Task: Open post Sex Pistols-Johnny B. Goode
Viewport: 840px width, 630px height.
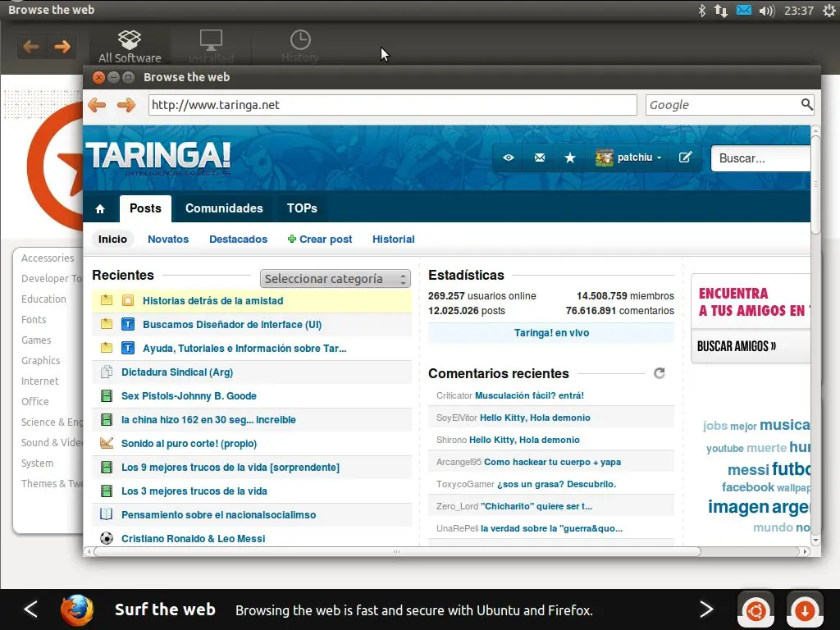Action: click(x=189, y=396)
